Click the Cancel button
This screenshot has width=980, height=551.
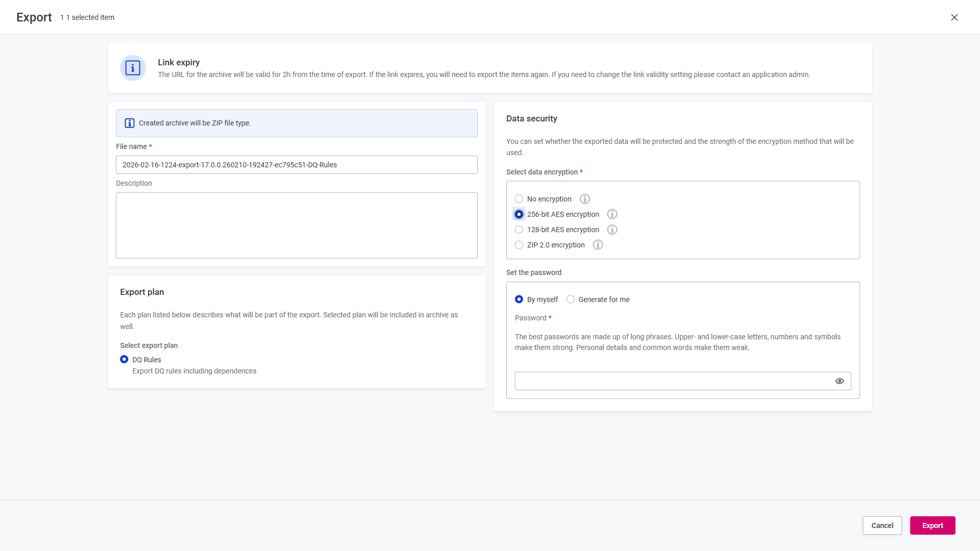[x=882, y=525]
